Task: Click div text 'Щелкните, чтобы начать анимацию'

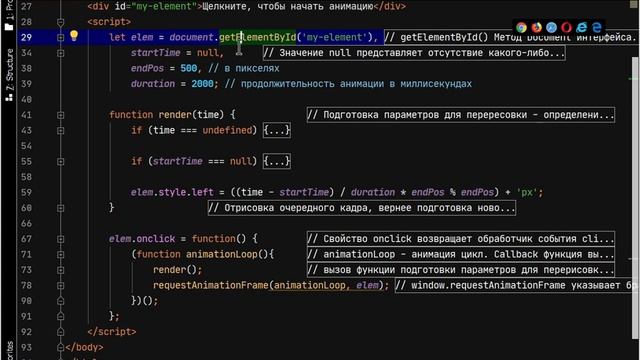Action: [x=288, y=7]
